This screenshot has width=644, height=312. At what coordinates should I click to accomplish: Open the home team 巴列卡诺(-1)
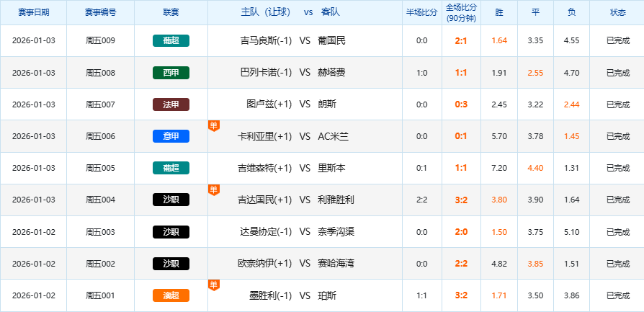266,73
